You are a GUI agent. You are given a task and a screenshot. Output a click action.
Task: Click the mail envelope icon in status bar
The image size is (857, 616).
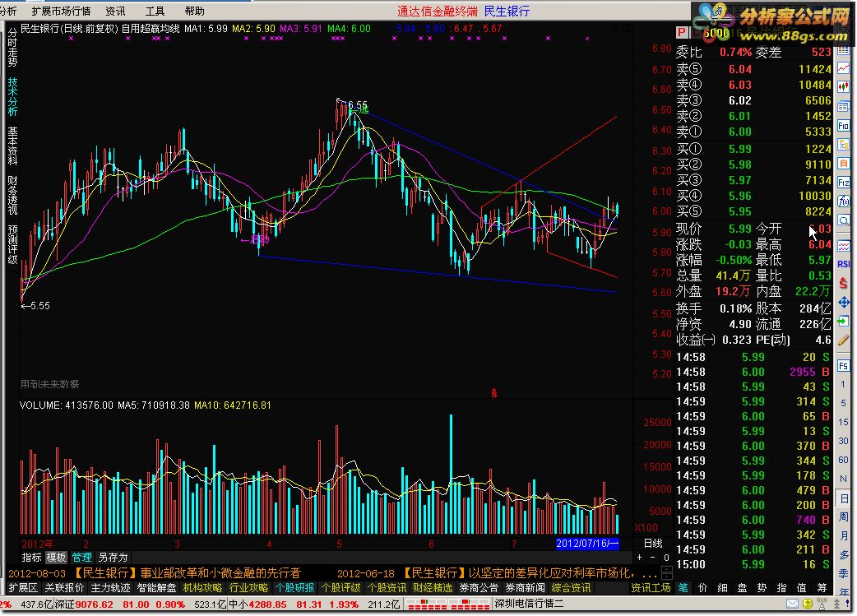point(792,604)
